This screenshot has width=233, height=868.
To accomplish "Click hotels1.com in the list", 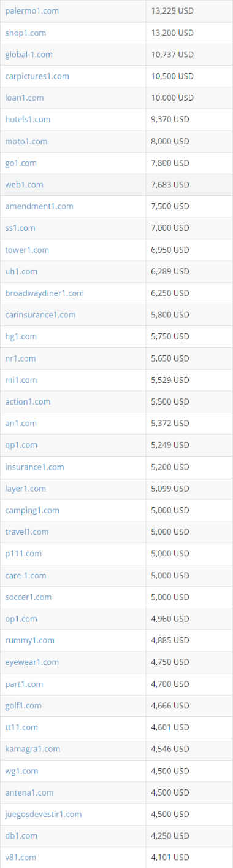I will point(28,119).
